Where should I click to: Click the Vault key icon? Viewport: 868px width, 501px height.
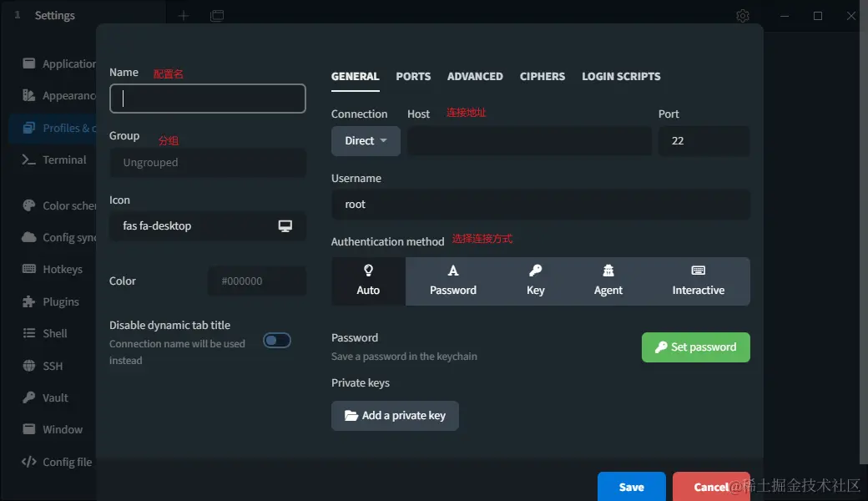(x=28, y=397)
